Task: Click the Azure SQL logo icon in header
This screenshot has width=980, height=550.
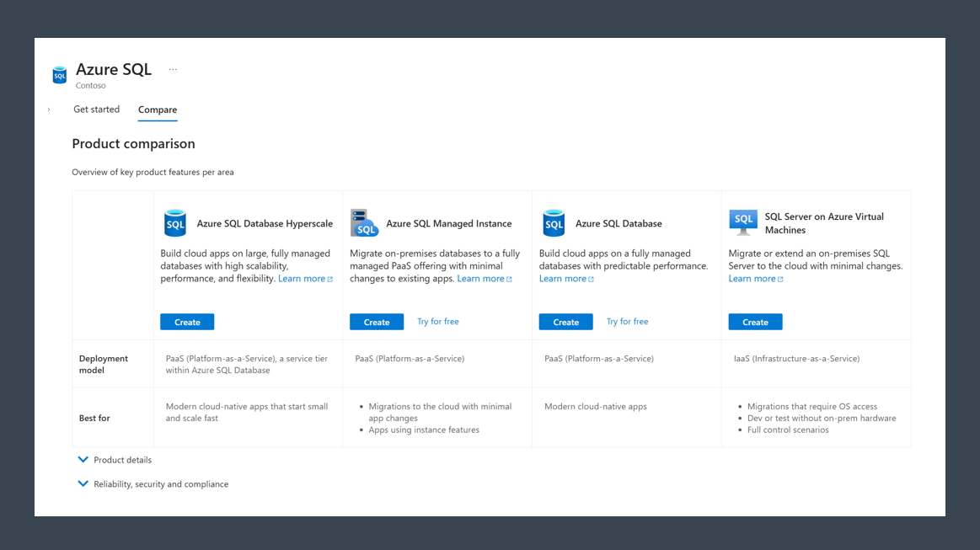Action: click(x=59, y=75)
